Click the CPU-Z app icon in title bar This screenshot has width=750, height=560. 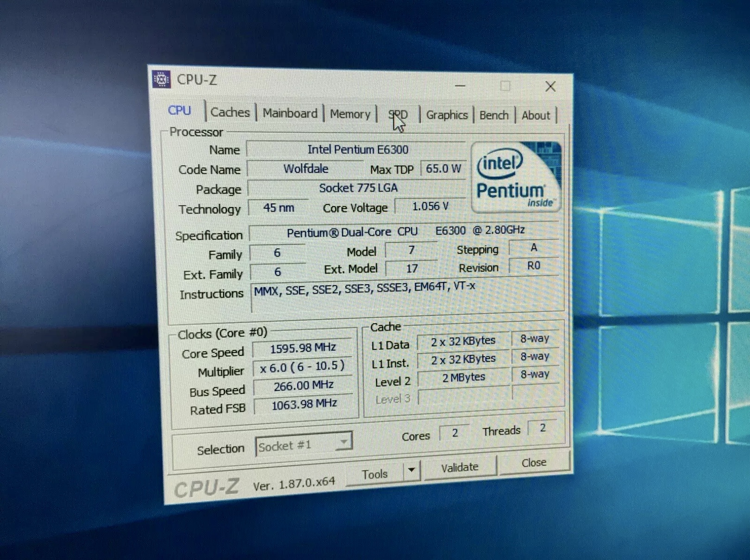click(161, 79)
